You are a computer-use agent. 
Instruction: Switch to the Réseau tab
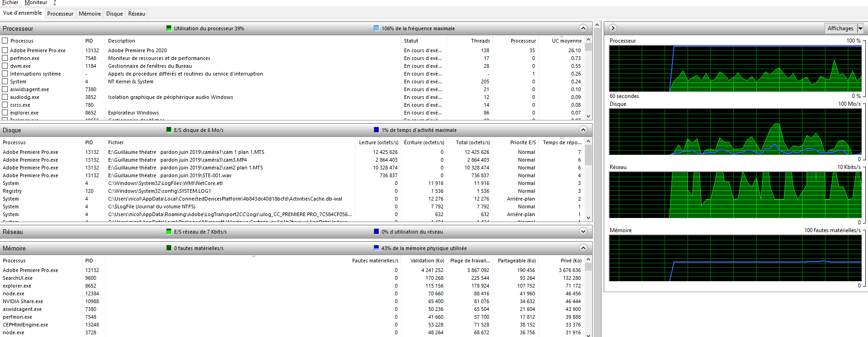[136, 14]
